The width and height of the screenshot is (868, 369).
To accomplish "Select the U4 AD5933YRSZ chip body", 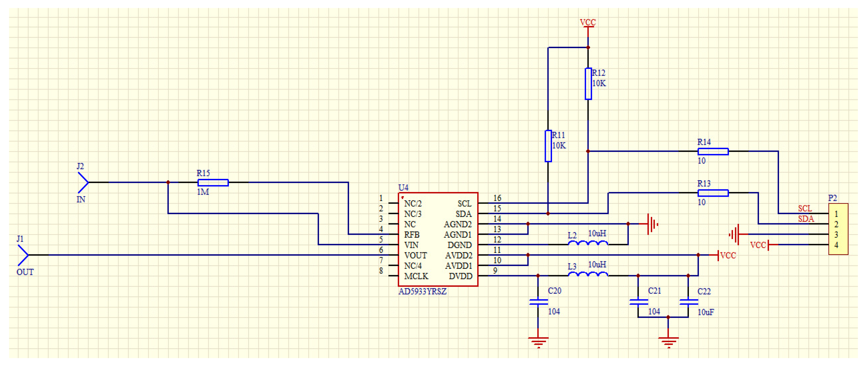I will pyautogui.click(x=438, y=239).
